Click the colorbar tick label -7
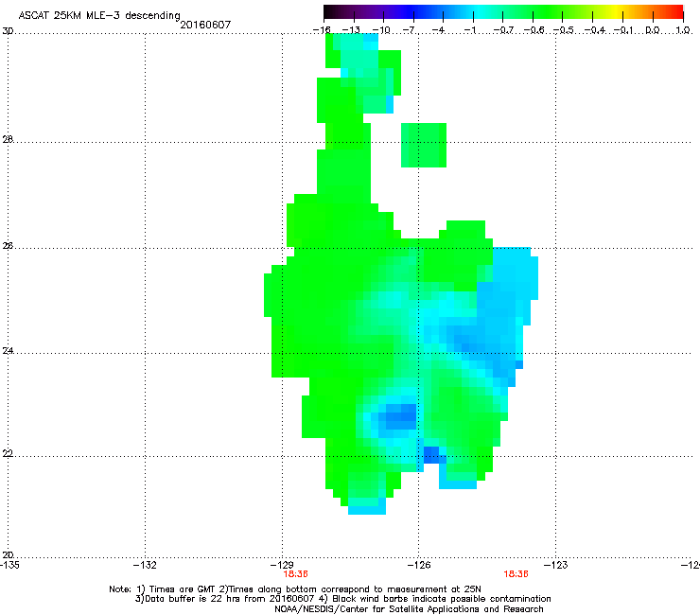Screen dimensions: 700x615 409,30
